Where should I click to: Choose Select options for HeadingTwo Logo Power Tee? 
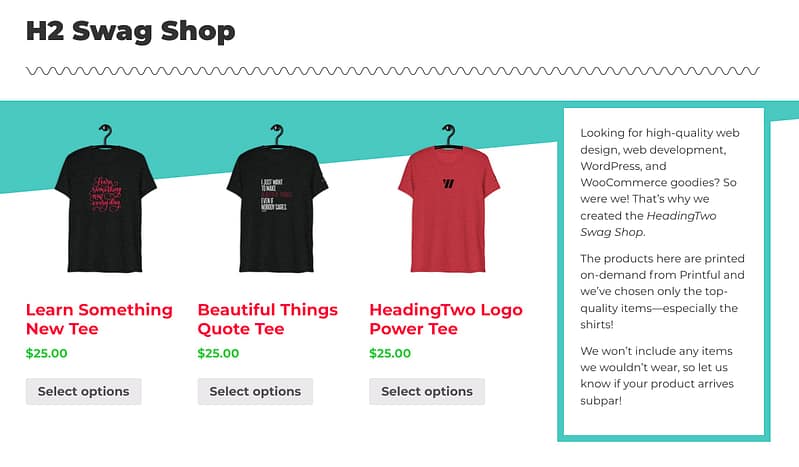tap(427, 391)
